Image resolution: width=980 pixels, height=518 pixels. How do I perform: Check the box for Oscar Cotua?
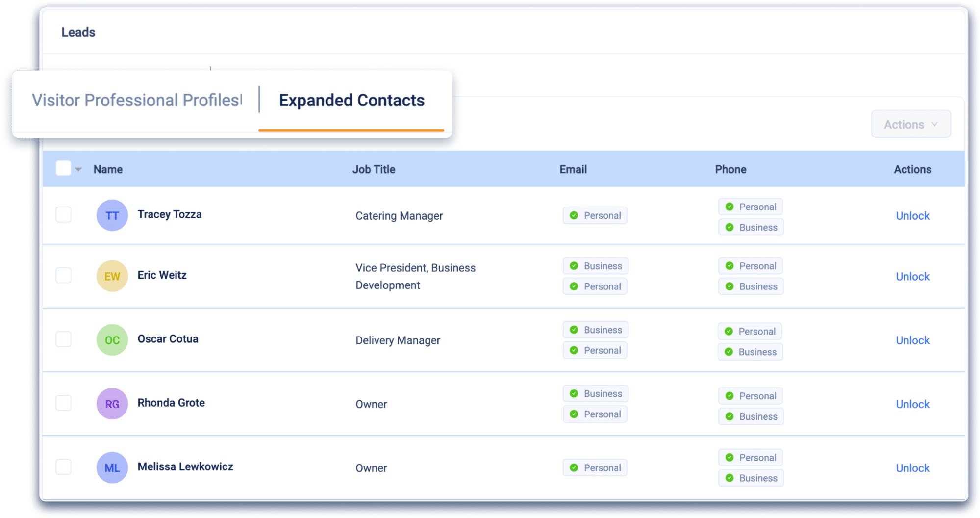click(63, 339)
